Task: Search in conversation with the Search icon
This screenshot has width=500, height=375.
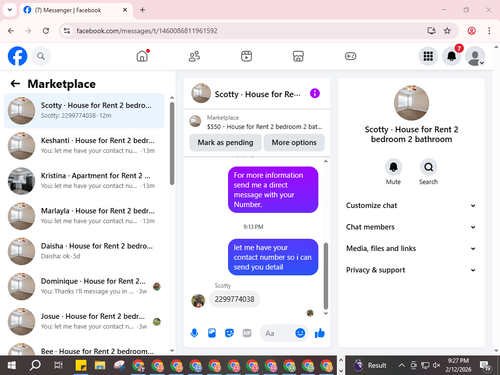Action: 428,167
